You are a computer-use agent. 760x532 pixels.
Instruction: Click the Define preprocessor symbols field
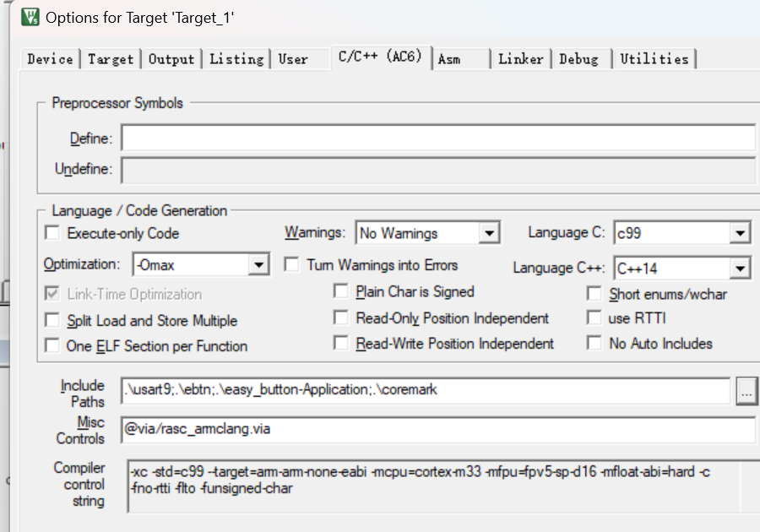tap(438, 138)
